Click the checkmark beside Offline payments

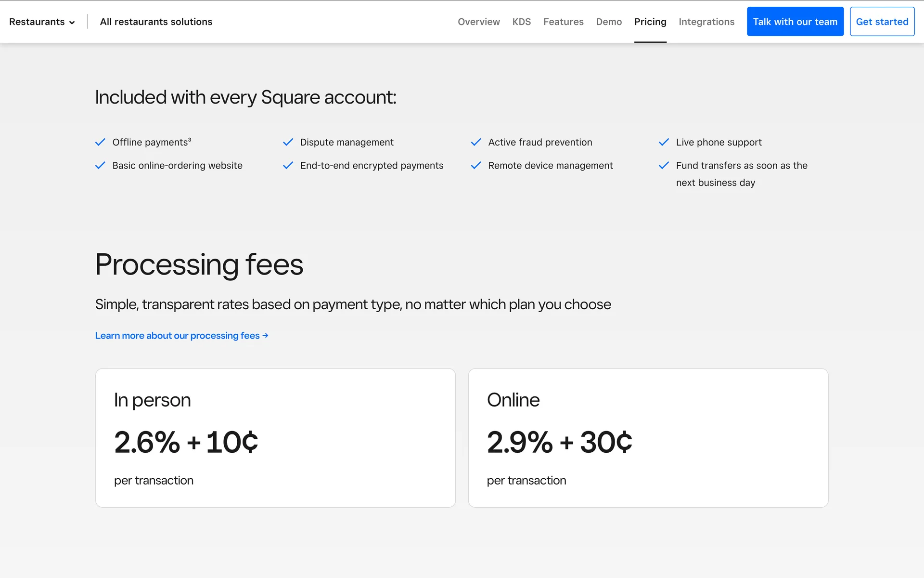click(x=100, y=142)
